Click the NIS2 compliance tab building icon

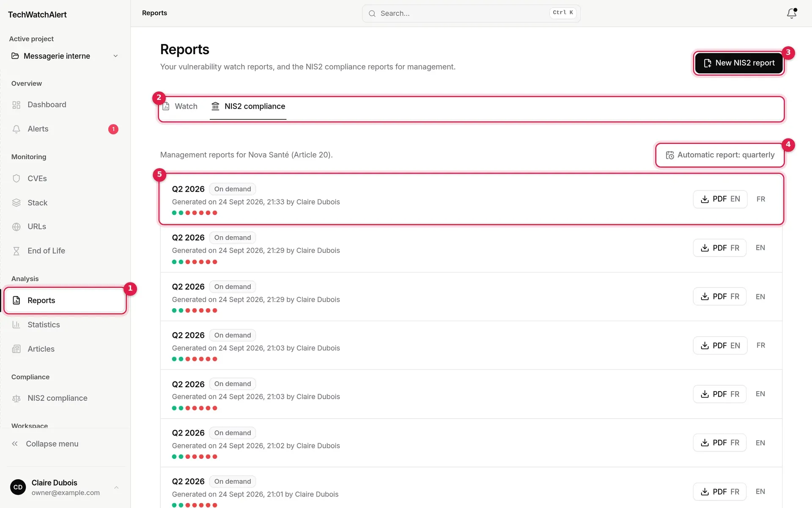point(215,106)
